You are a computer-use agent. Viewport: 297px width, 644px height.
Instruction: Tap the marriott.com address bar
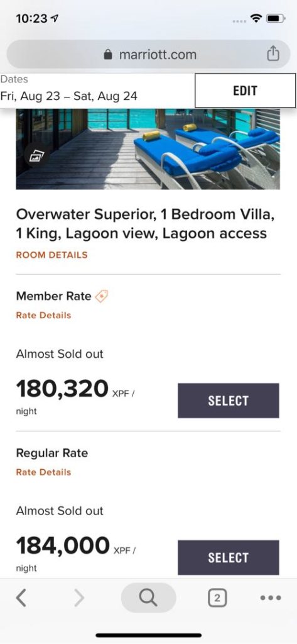point(148,54)
